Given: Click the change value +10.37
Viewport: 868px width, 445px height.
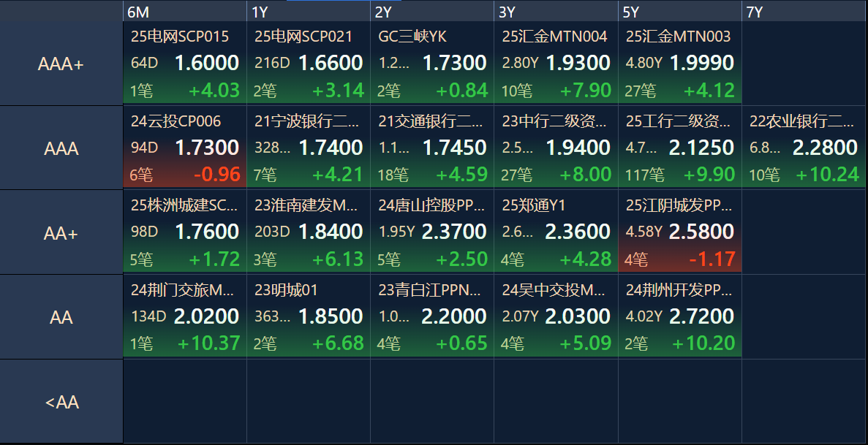Looking at the screenshot, I should click(208, 343).
